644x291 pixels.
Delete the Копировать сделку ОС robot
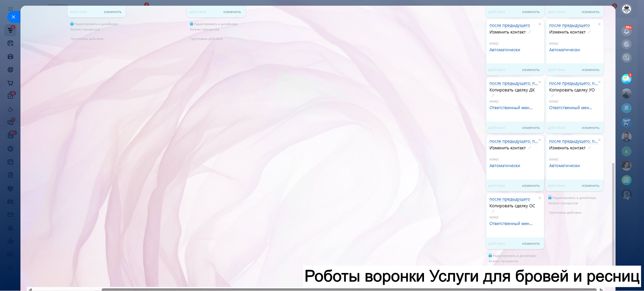tap(540, 198)
